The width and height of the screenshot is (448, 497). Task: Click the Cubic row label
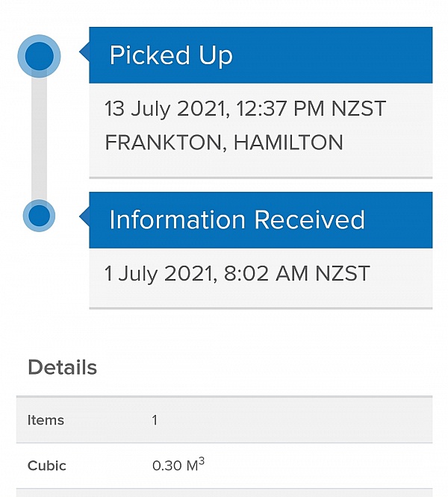[x=47, y=466]
